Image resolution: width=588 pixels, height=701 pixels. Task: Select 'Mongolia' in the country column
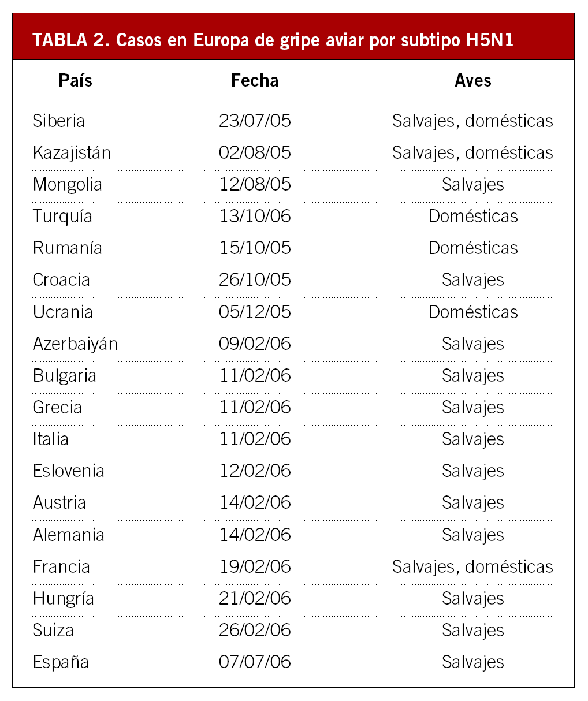68,185
